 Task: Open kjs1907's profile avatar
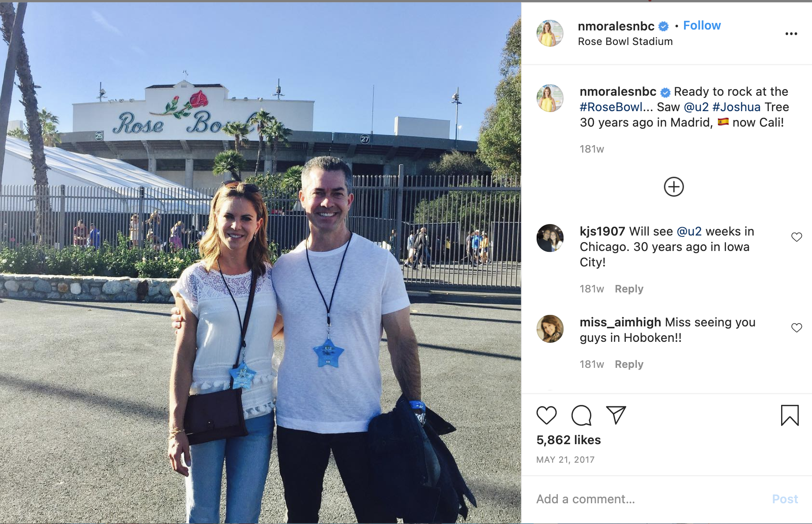point(550,238)
